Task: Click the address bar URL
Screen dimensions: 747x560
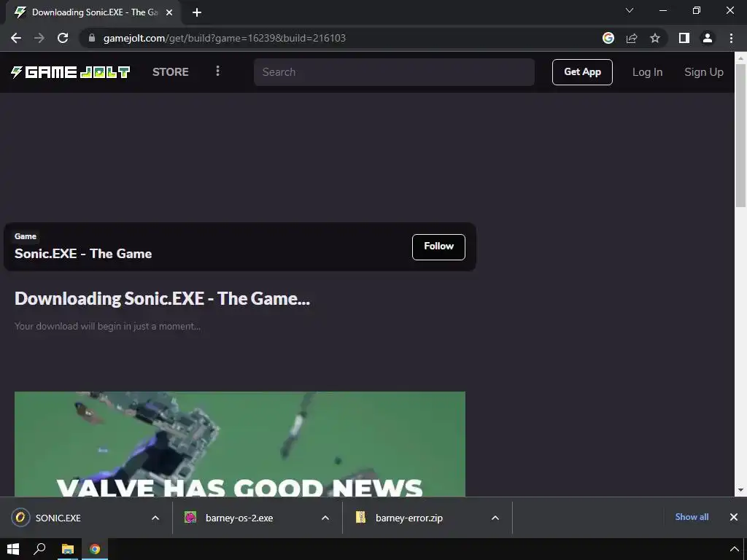Action: (225, 38)
